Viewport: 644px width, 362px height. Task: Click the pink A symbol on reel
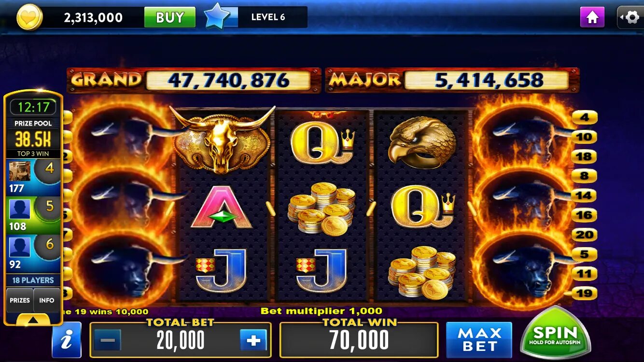point(222,207)
